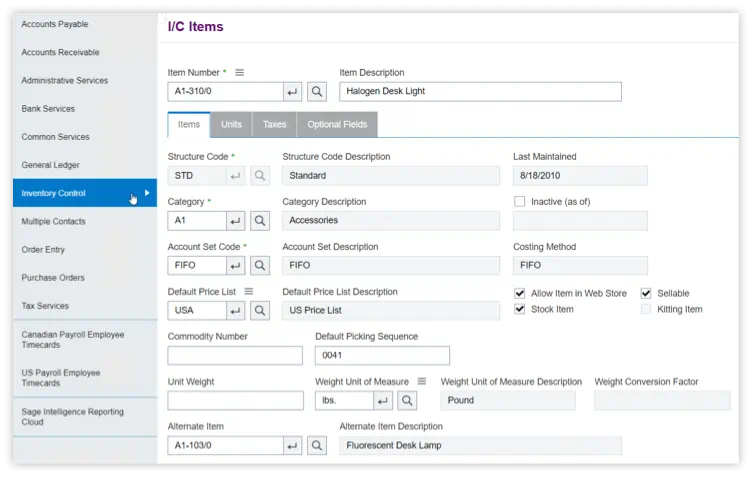Click the go arrow beside Item Number field
Viewport: 752px width, 477px height.
(x=293, y=92)
